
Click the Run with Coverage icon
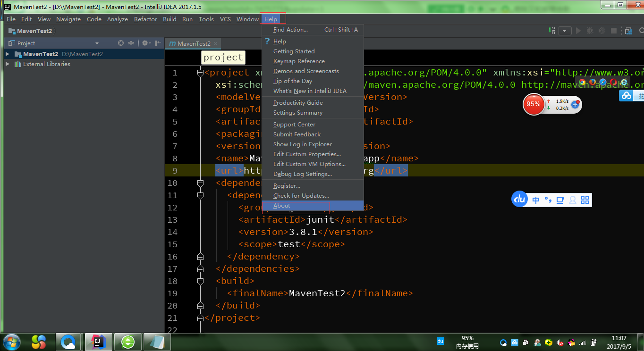[602, 31]
